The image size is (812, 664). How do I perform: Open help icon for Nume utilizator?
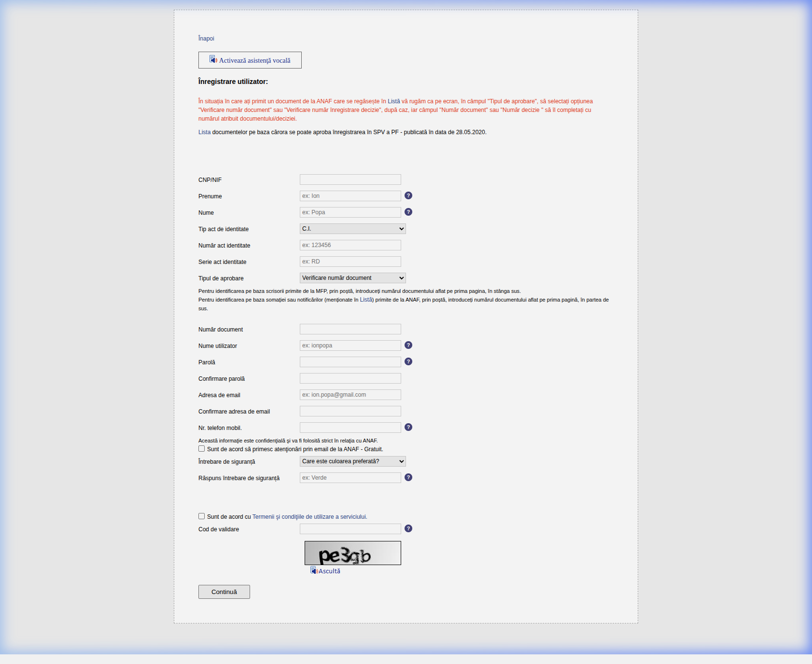pos(408,345)
